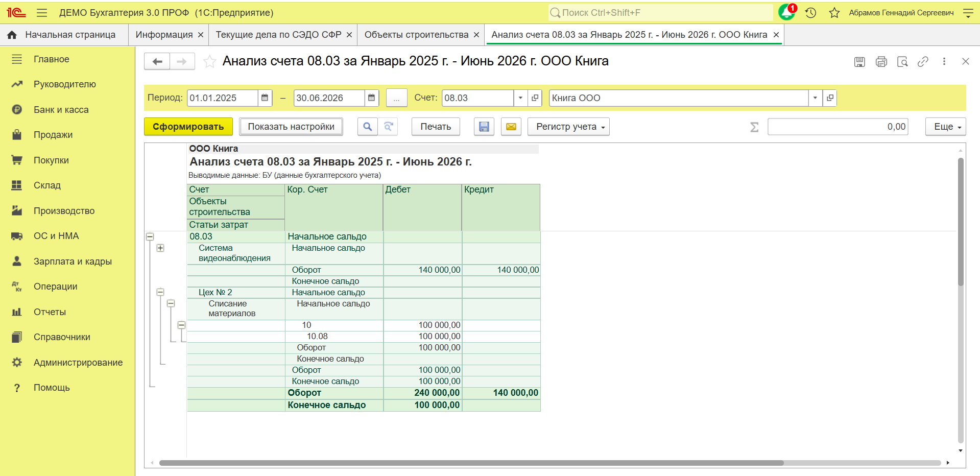Send report by email envelope icon

pyautogui.click(x=511, y=127)
